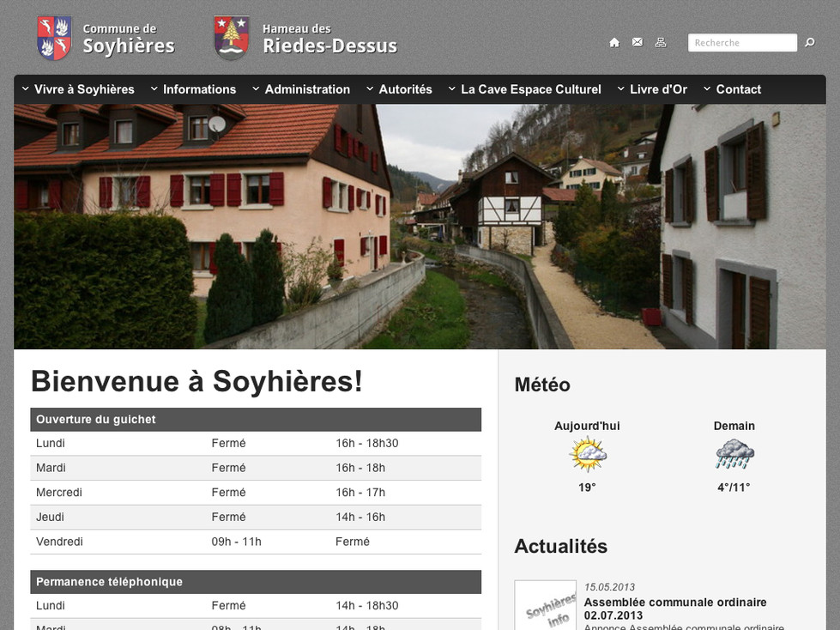Click the Demain forecast label

pos(734,426)
